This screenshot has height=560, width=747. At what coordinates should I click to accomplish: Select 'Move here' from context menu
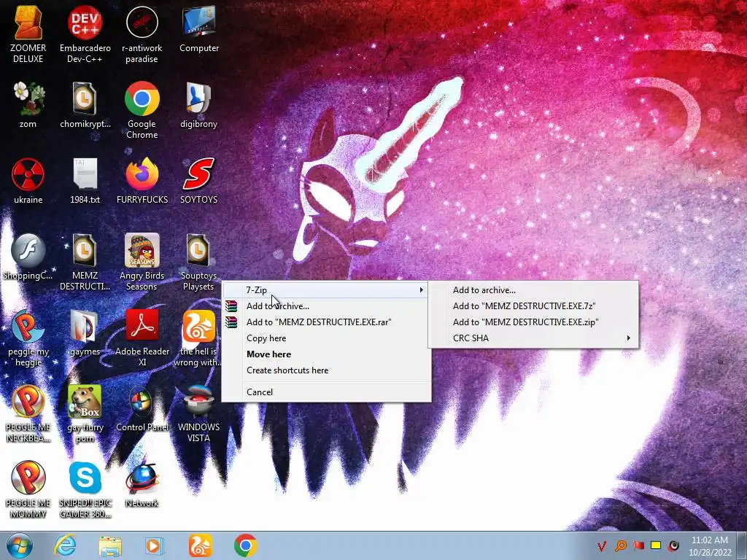(326, 354)
